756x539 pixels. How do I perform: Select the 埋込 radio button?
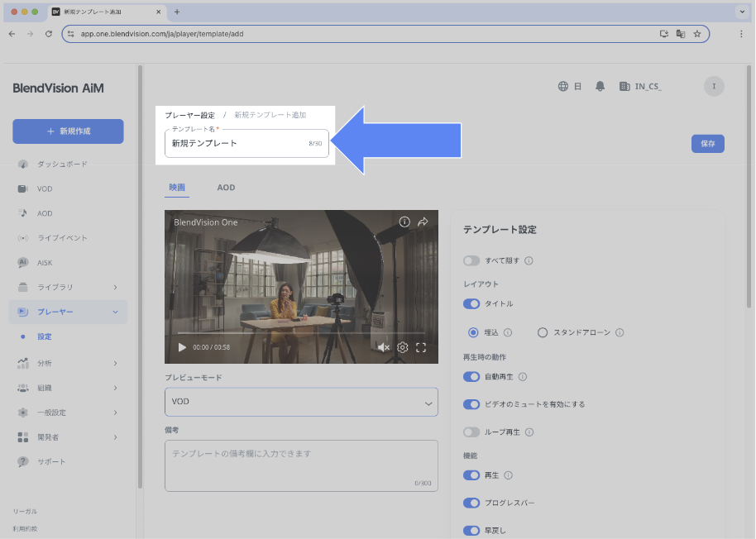473,332
